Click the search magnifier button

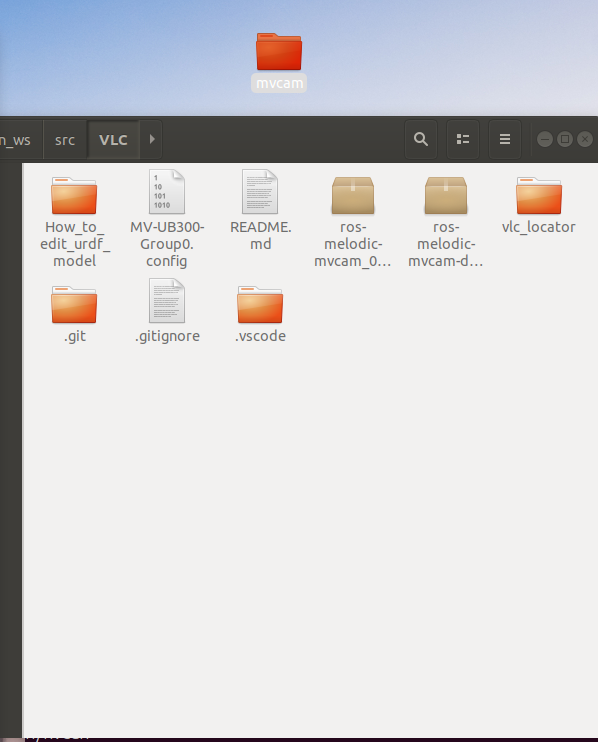(x=421, y=139)
